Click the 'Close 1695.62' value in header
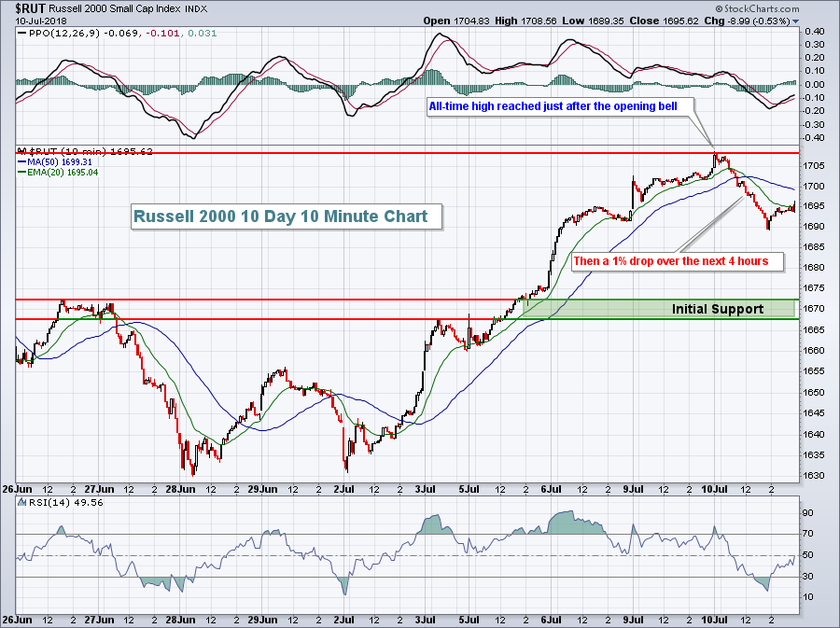 coord(665,21)
